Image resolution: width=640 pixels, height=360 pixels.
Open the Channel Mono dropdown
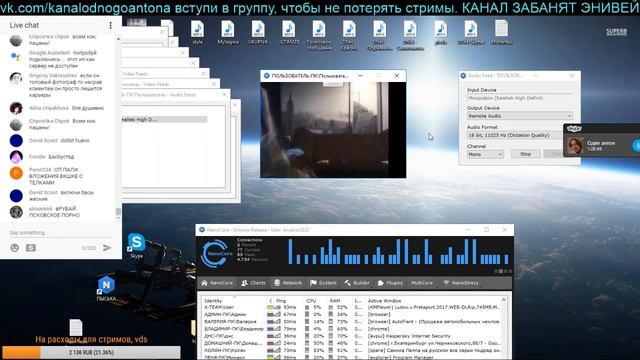click(485, 154)
